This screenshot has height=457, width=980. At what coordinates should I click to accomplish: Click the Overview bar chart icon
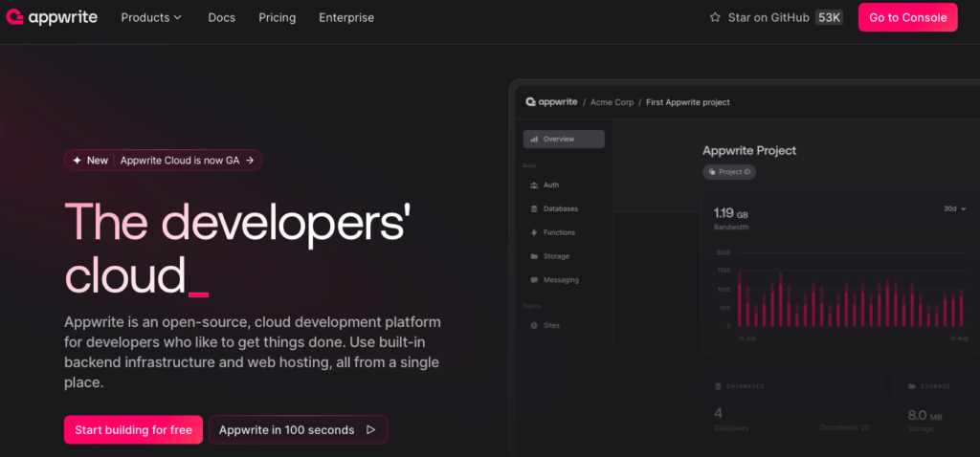pyautogui.click(x=534, y=140)
